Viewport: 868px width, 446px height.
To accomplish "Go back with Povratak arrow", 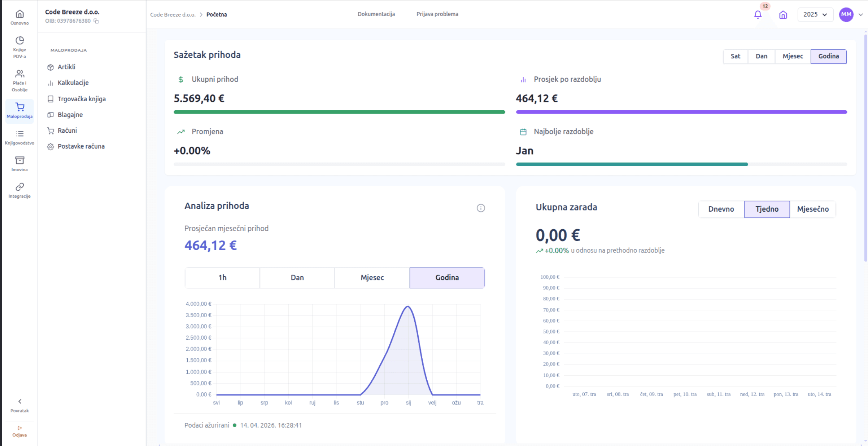I will pyautogui.click(x=19, y=405).
